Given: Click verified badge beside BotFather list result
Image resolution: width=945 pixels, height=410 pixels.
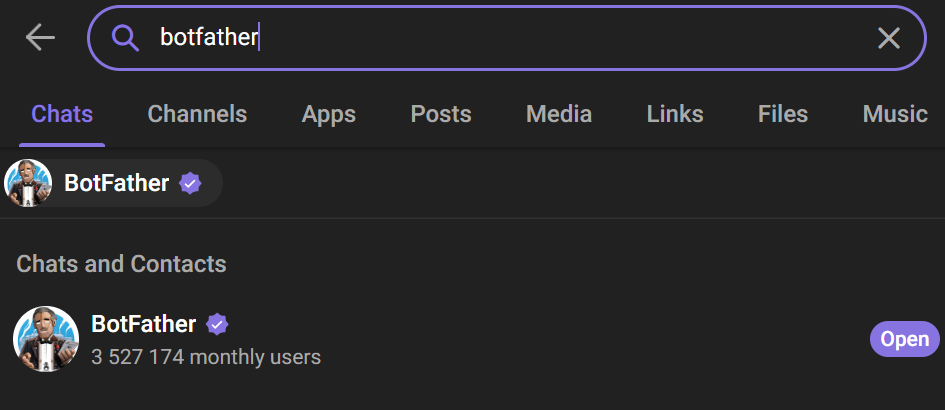Looking at the screenshot, I should [x=217, y=324].
